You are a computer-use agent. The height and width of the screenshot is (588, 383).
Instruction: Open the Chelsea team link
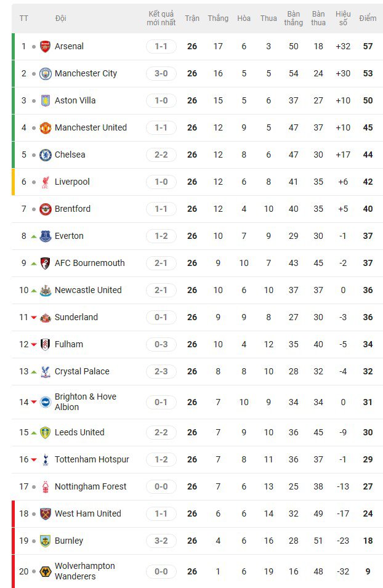click(70, 155)
